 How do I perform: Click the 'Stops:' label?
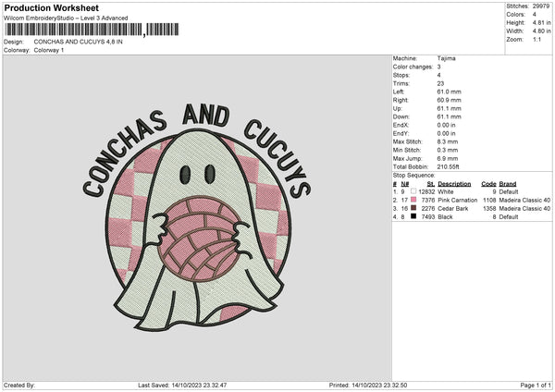[x=401, y=75]
